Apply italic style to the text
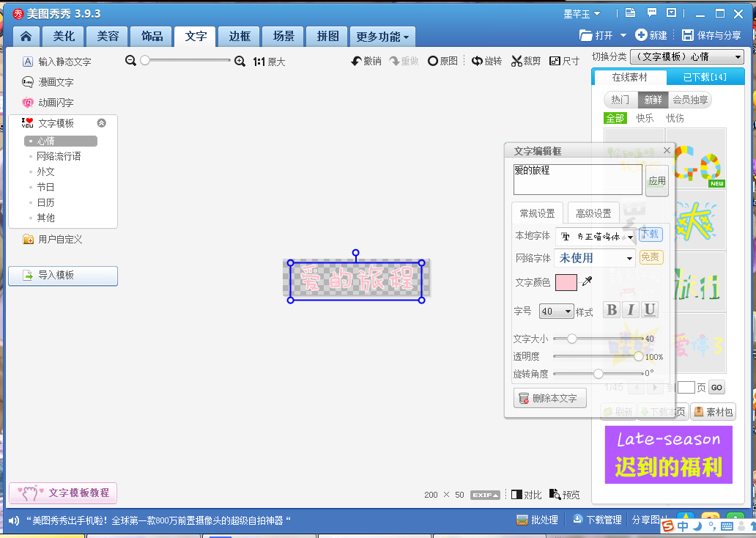This screenshot has width=756, height=538. pos(631,310)
